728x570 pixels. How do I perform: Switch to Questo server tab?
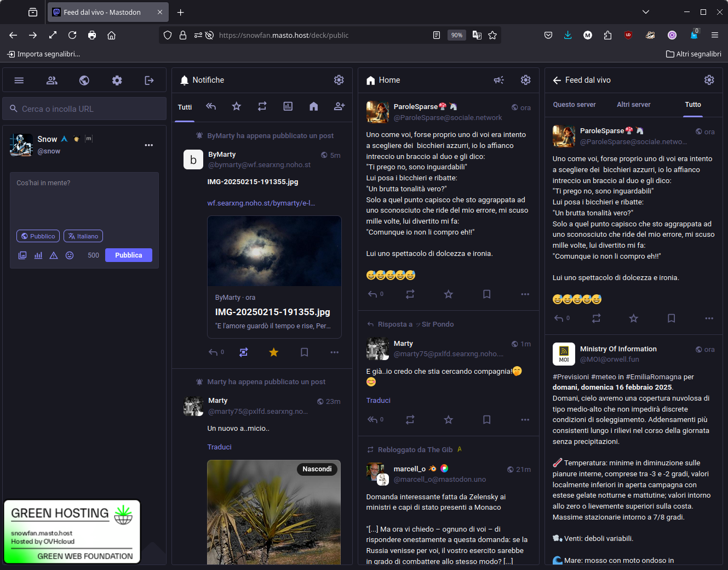coord(575,105)
